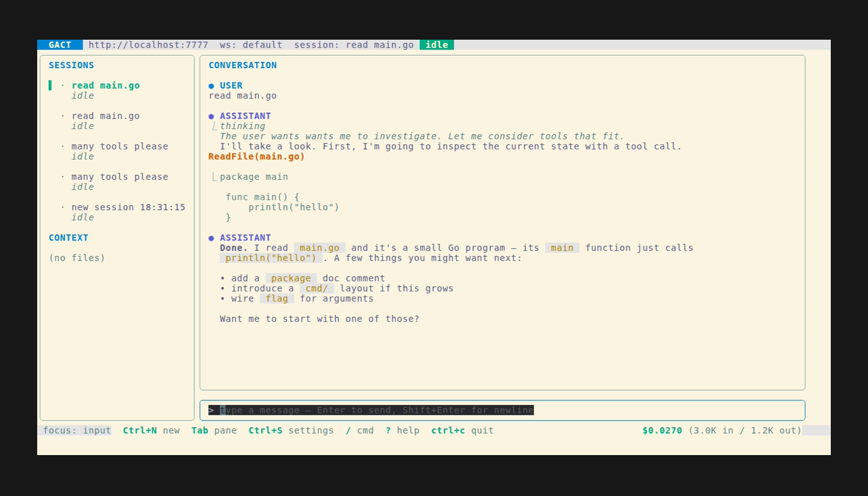Click the highlighted 'flag' inline code
868x496 pixels.
(x=277, y=299)
